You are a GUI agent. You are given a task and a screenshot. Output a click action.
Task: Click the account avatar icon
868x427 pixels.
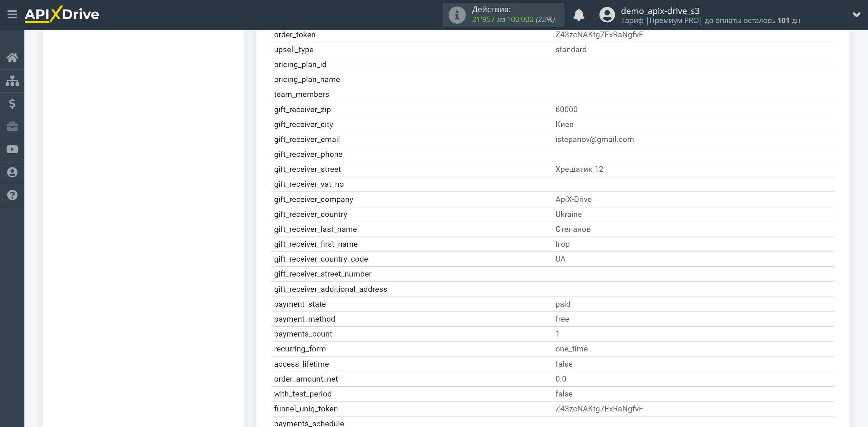(607, 15)
